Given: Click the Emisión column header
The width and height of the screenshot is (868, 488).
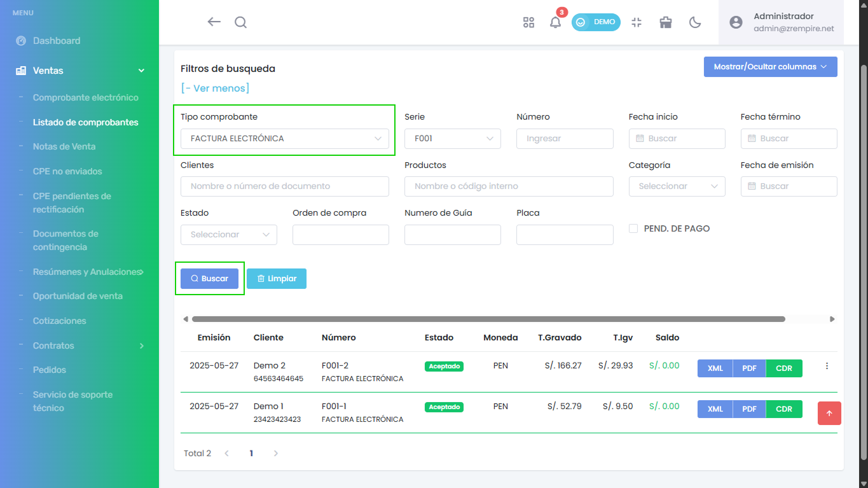Looking at the screenshot, I should click(214, 338).
